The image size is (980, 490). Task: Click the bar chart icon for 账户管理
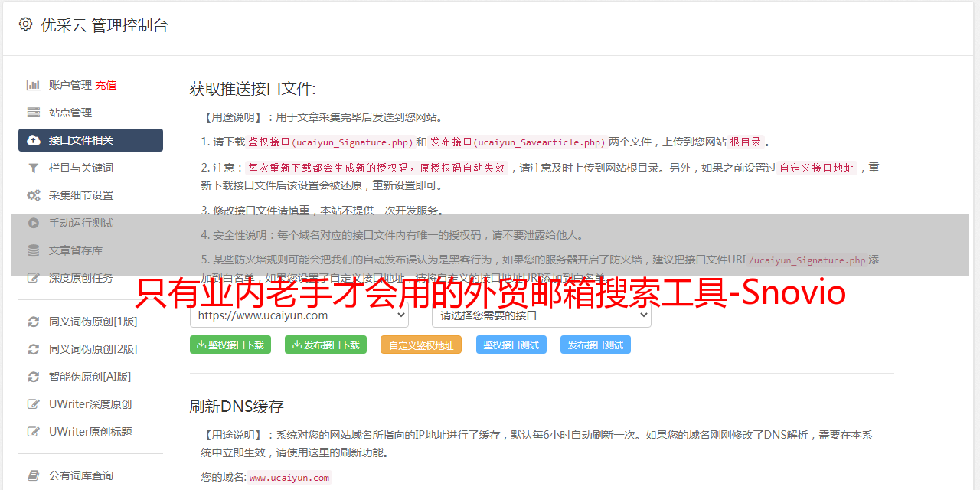34,85
